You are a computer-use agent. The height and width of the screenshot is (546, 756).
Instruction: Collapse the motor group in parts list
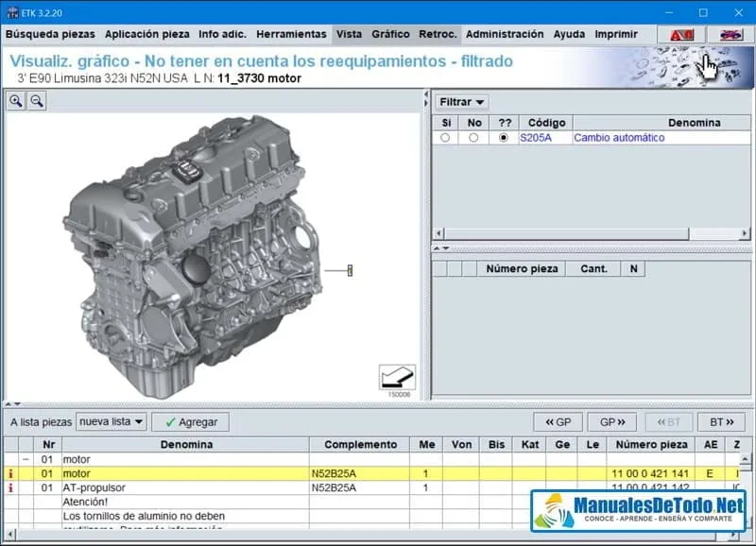pos(26,459)
